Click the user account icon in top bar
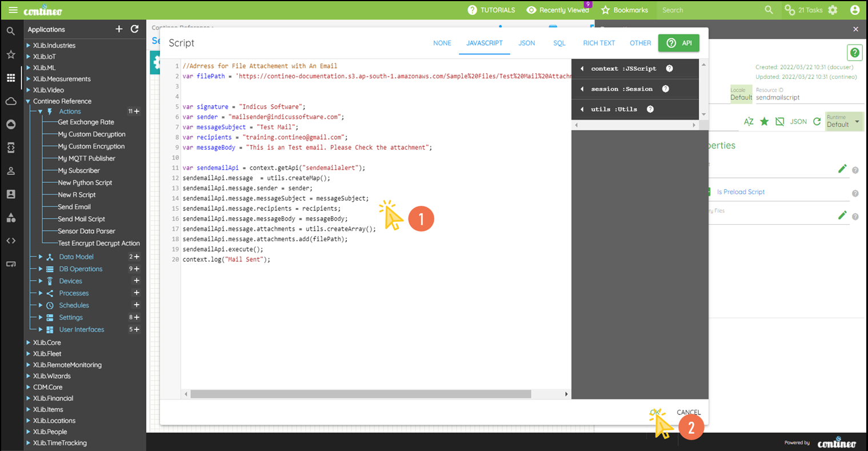The width and height of the screenshot is (868, 451). pyautogui.click(x=855, y=10)
